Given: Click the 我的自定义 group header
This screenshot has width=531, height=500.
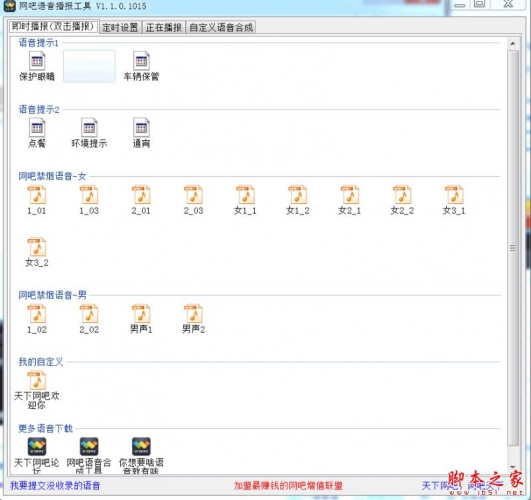Looking at the screenshot, I should click(x=41, y=362).
